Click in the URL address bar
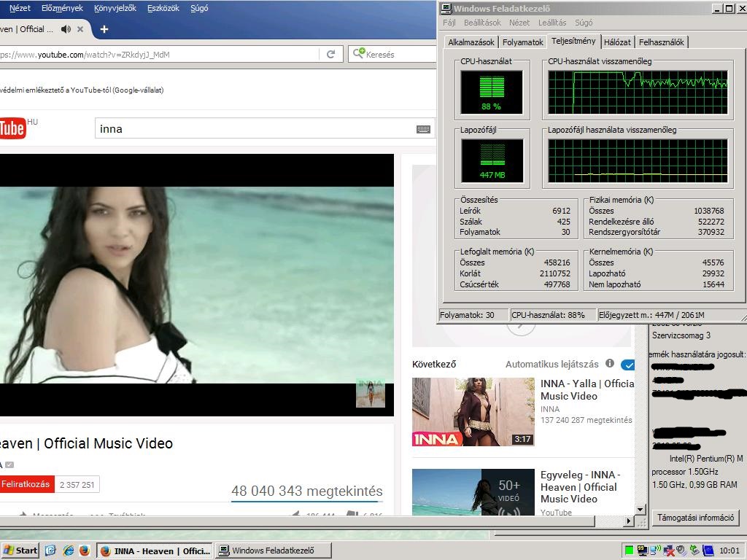The image size is (747, 560). pyautogui.click(x=159, y=54)
